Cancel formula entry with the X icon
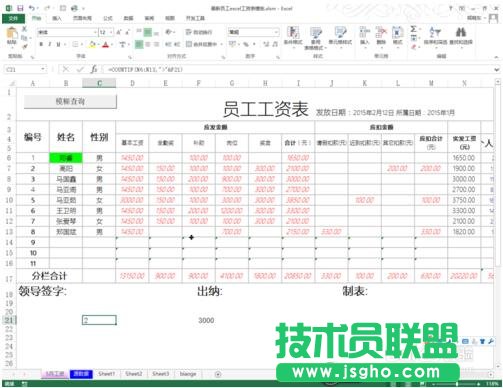 tap(66, 69)
